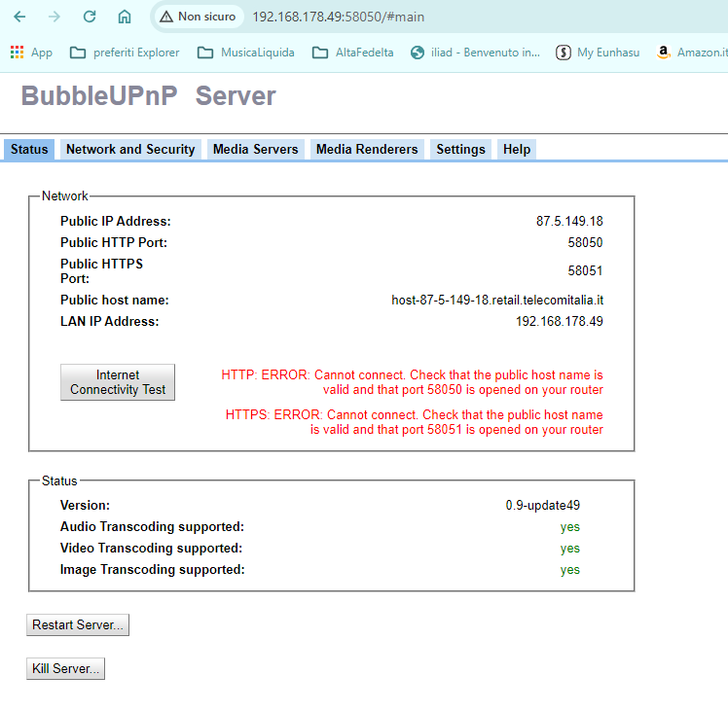Open the My Eunhasu bookmark

point(598,53)
